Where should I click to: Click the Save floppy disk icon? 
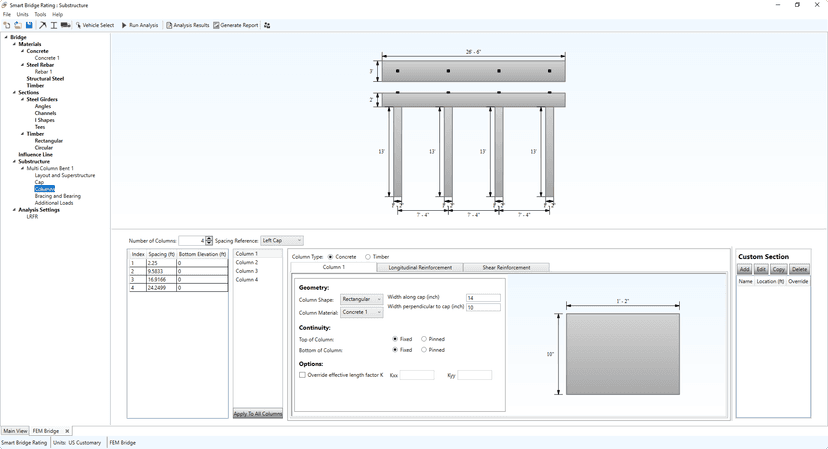[29, 25]
